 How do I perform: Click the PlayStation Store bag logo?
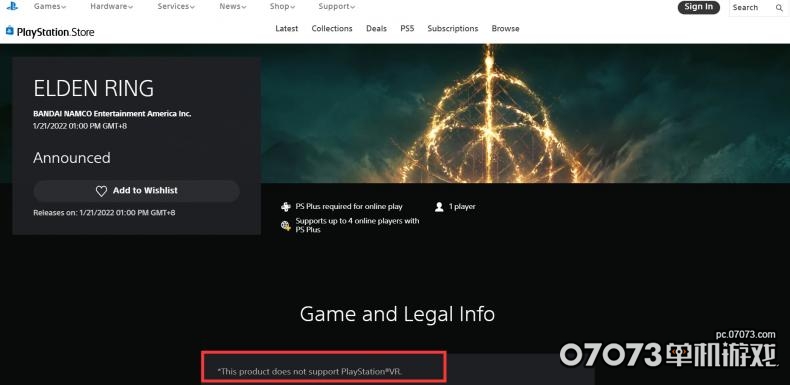coord(10,31)
